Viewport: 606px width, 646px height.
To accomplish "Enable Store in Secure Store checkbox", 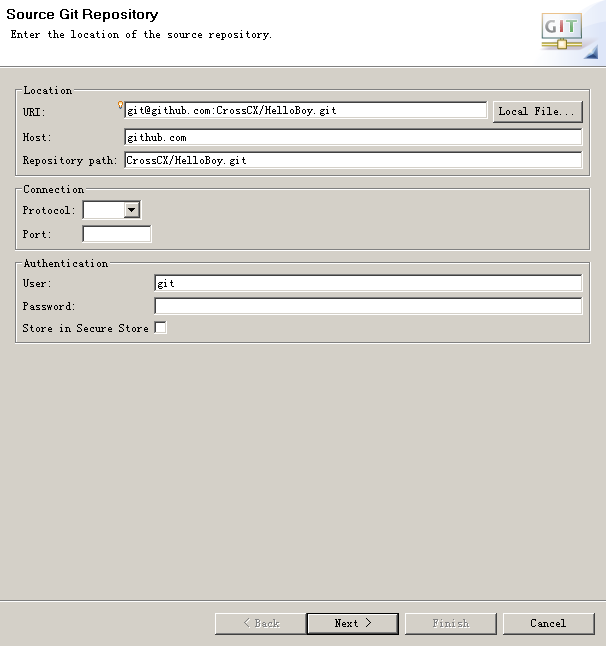I will 160,328.
